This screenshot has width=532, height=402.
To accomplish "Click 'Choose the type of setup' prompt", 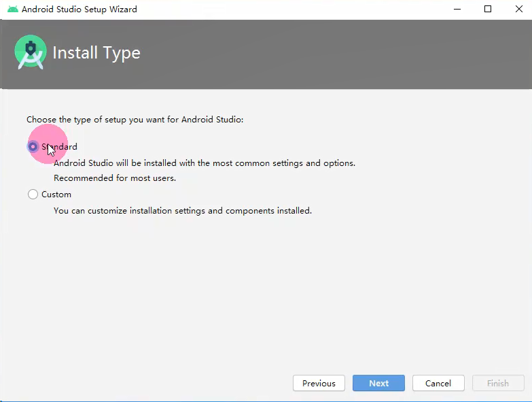I will click(x=135, y=120).
